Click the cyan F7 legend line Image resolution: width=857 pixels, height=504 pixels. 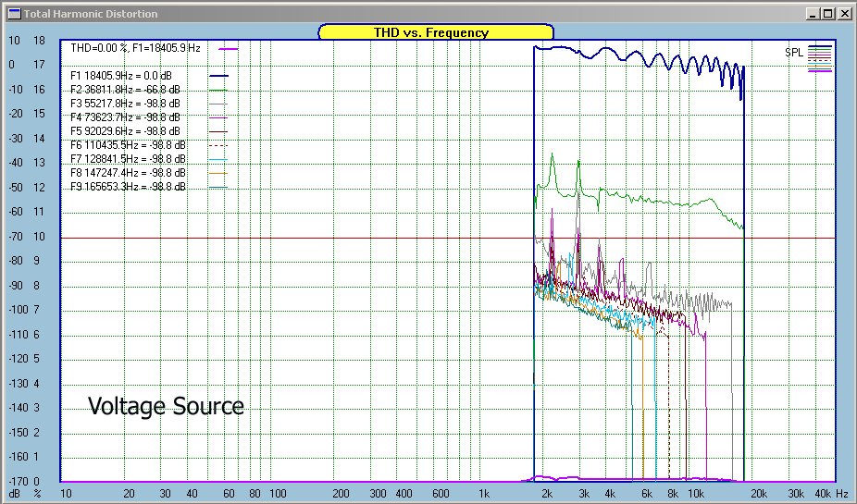pyautogui.click(x=218, y=159)
